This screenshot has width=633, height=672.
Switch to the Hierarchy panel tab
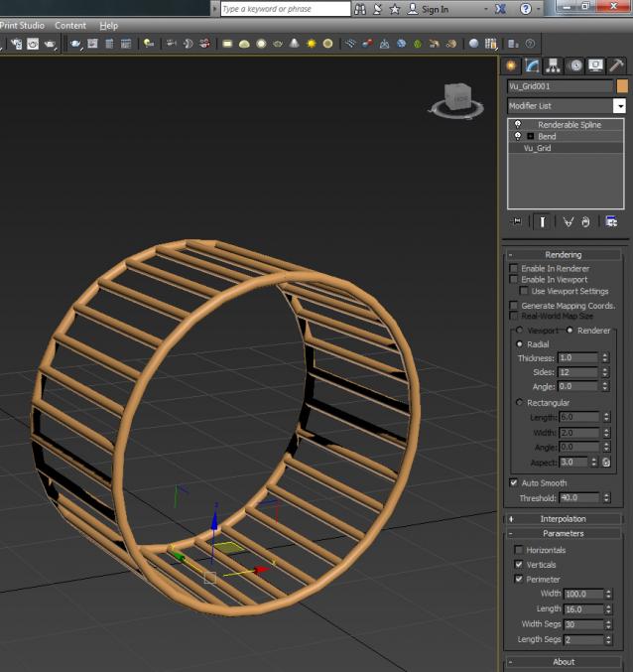[x=554, y=66]
